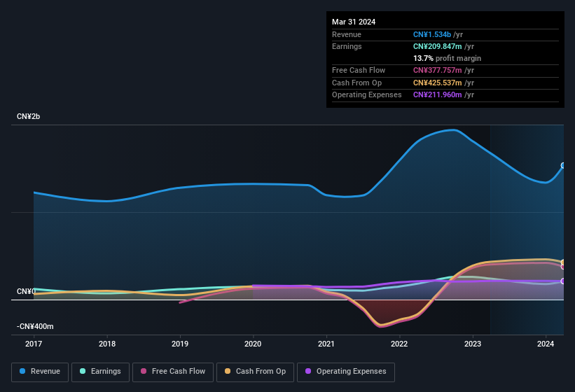This screenshot has height=392, width=575.
Task: Click the 13.7% profit margin text
Action: point(447,58)
